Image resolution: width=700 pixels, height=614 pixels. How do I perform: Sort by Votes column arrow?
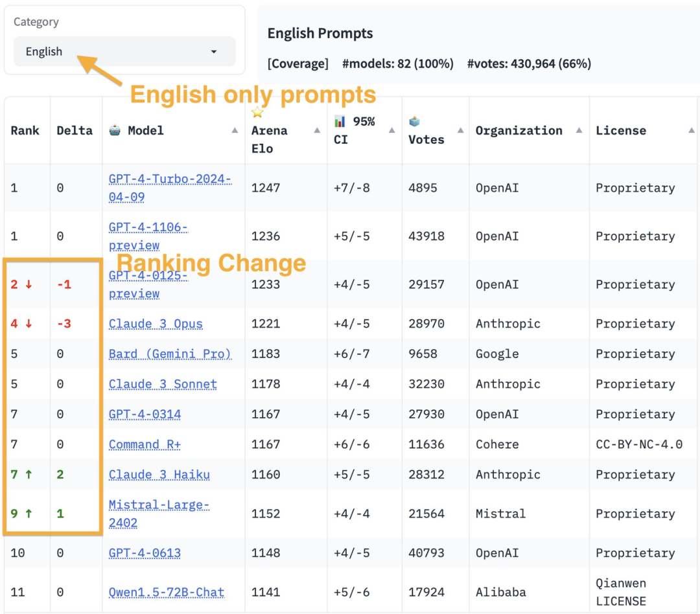click(460, 131)
